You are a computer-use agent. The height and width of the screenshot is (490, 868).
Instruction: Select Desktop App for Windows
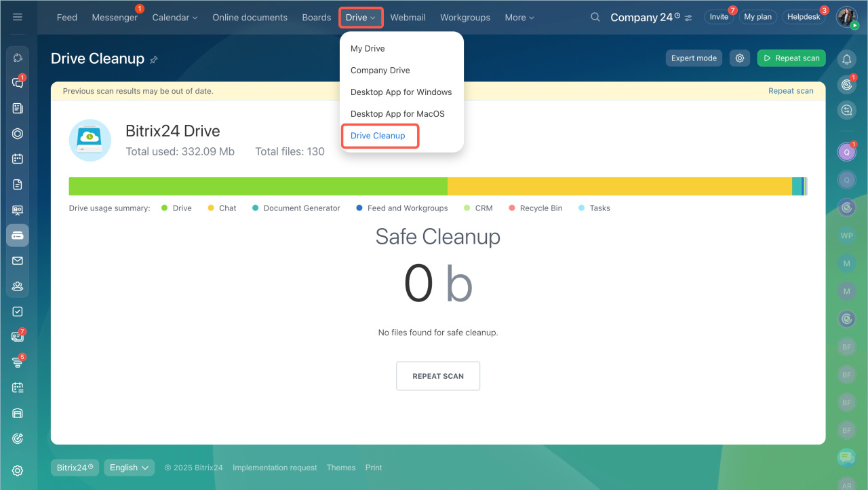click(x=401, y=92)
